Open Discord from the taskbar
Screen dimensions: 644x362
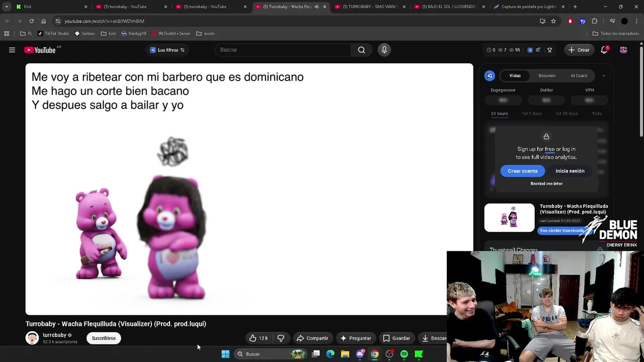pos(360,354)
